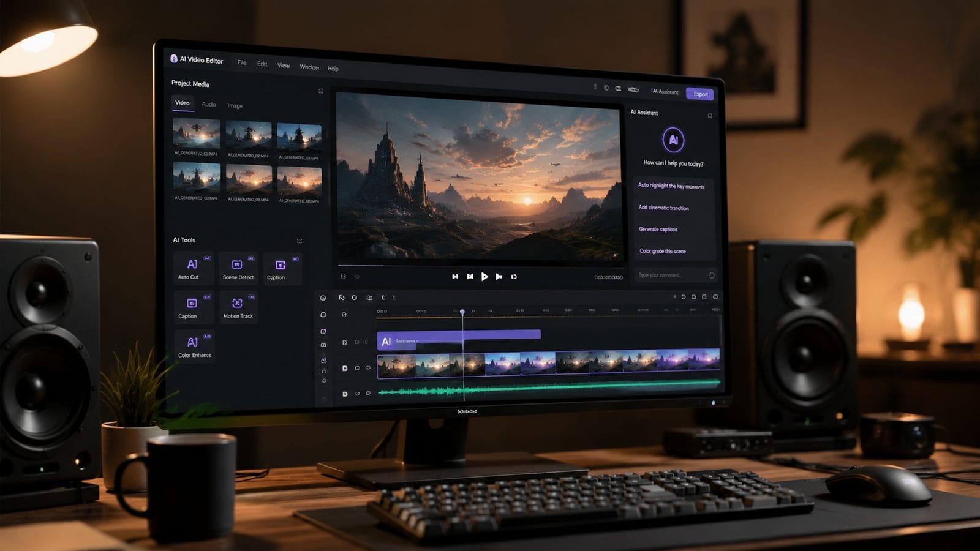Viewport: 980px width, 551px height.
Task: Select the video thumbnail strip on the timeline
Action: [x=549, y=364]
